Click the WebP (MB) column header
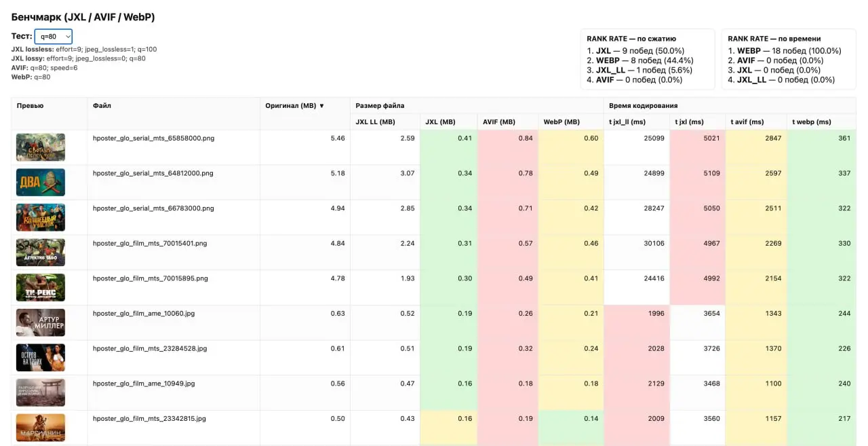The image size is (868, 446). (561, 122)
